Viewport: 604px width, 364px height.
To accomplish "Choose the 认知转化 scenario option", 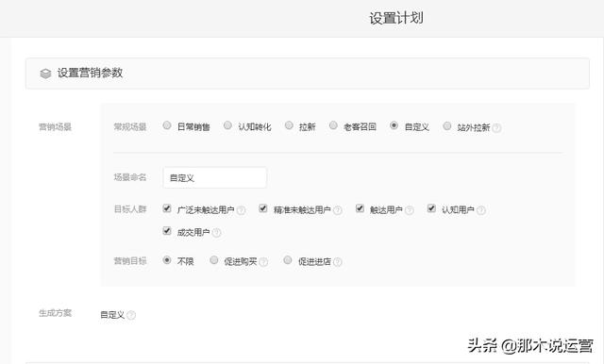I will point(227,125).
